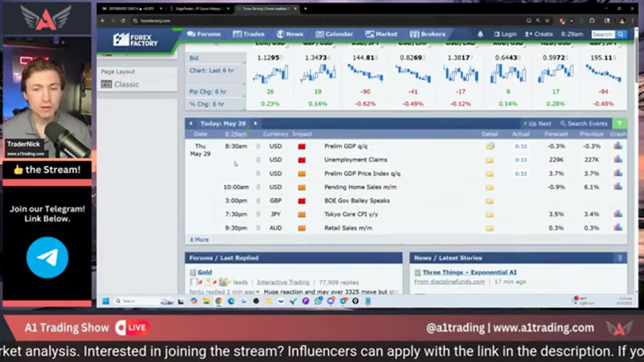The height and width of the screenshot is (362, 644).
Task: Click forecast value 229K
Action: (x=556, y=160)
